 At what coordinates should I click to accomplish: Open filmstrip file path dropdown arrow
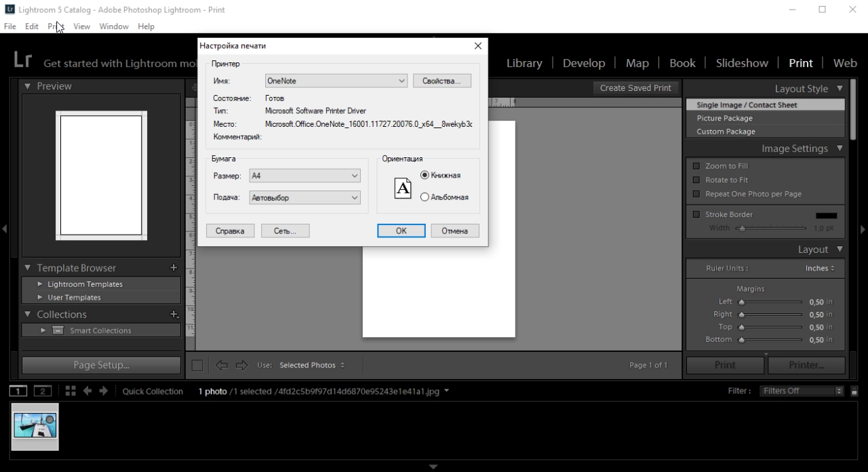[446, 391]
